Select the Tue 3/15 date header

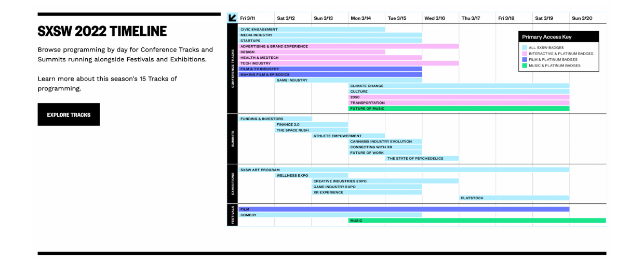[397, 18]
